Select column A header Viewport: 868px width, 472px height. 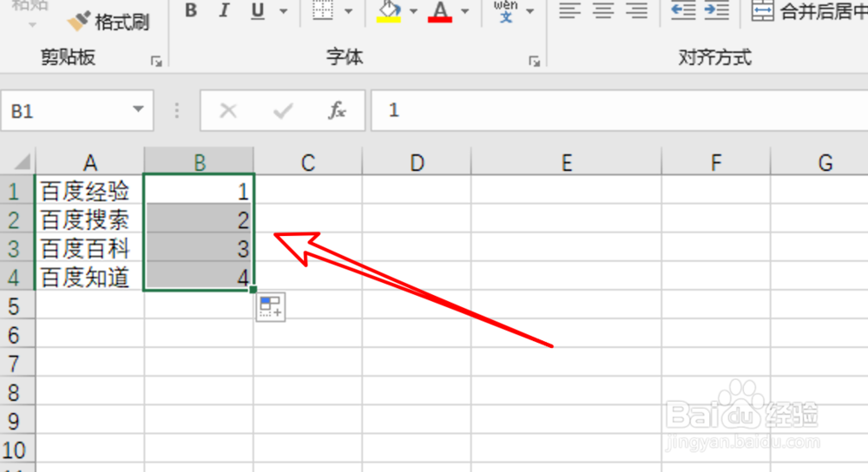(89, 162)
